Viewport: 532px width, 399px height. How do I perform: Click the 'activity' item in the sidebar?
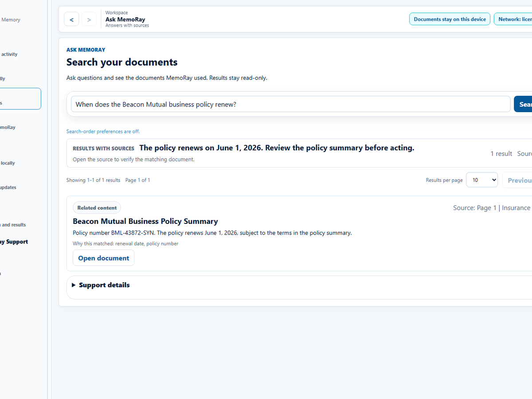click(x=9, y=54)
